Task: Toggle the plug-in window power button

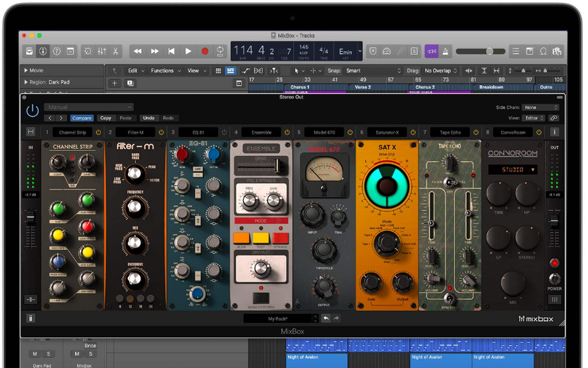Action: click(x=32, y=111)
